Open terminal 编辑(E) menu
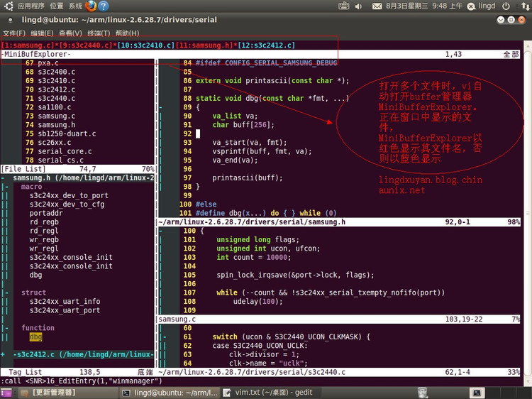This screenshot has height=399, width=532. pos(42,33)
